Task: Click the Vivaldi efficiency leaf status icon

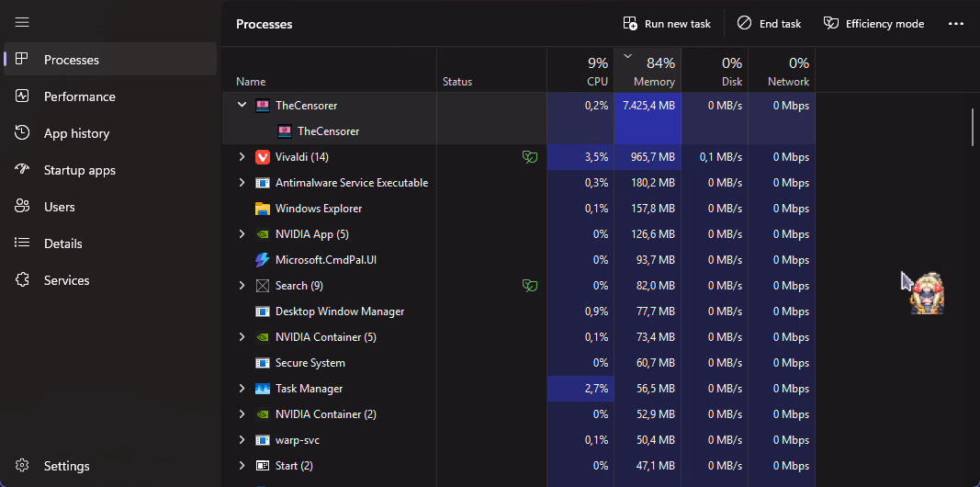Action: pos(529,157)
